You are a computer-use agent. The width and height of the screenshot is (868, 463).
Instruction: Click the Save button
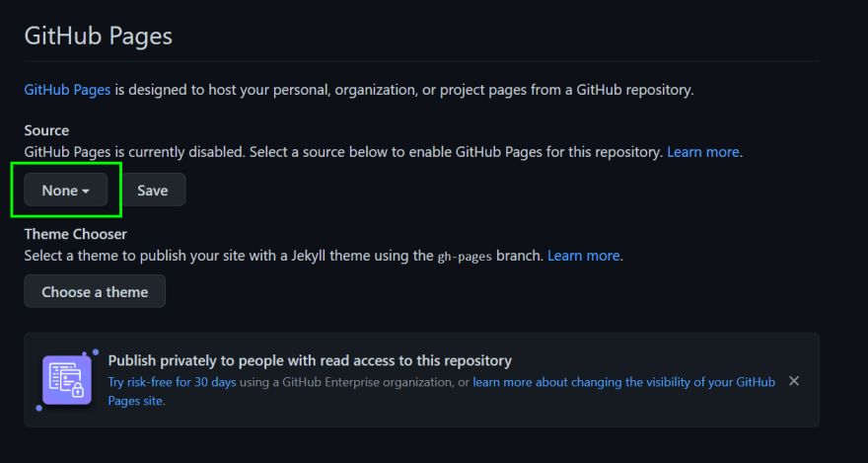coord(153,190)
